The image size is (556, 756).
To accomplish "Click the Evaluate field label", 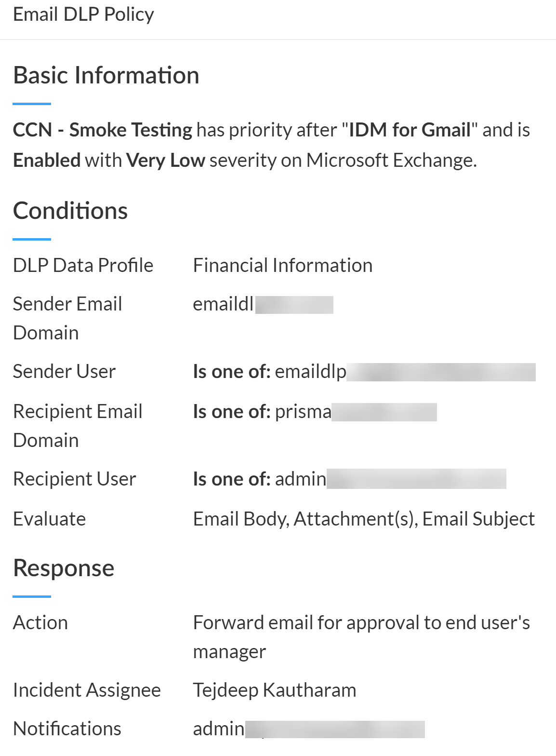I will point(49,519).
